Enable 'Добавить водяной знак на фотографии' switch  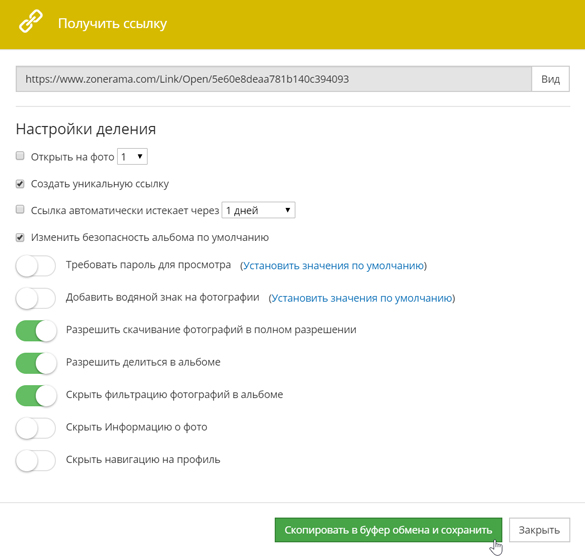(x=36, y=298)
